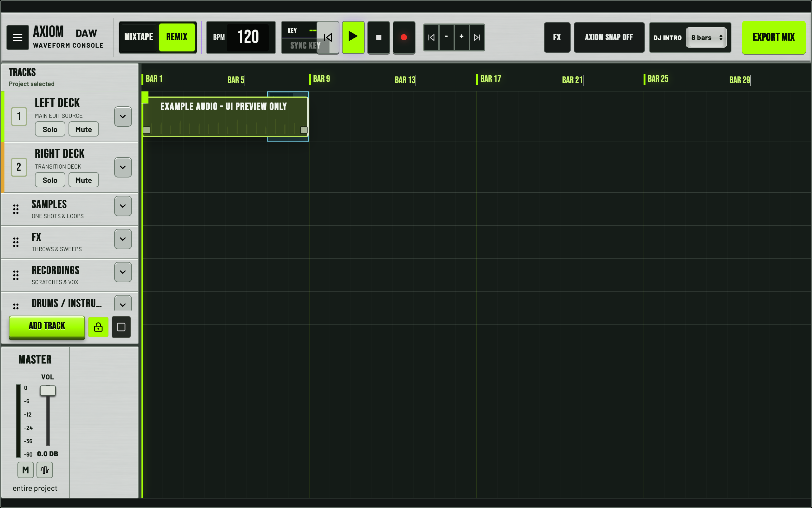The image size is (812, 508).
Task: Open the top bar FX panel button
Action: tap(557, 37)
